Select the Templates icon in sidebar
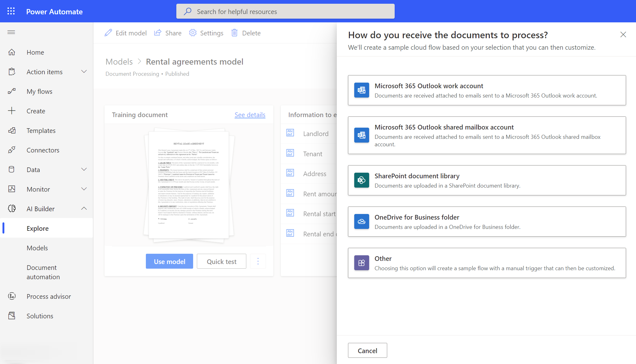Viewport: 636px width, 364px height. 12,130
